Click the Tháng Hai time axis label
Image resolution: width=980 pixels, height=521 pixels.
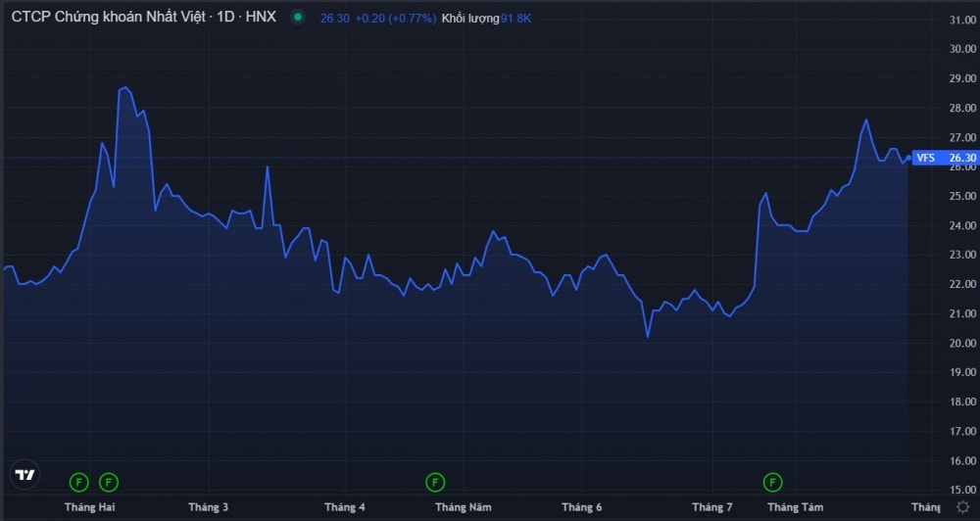point(90,507)
